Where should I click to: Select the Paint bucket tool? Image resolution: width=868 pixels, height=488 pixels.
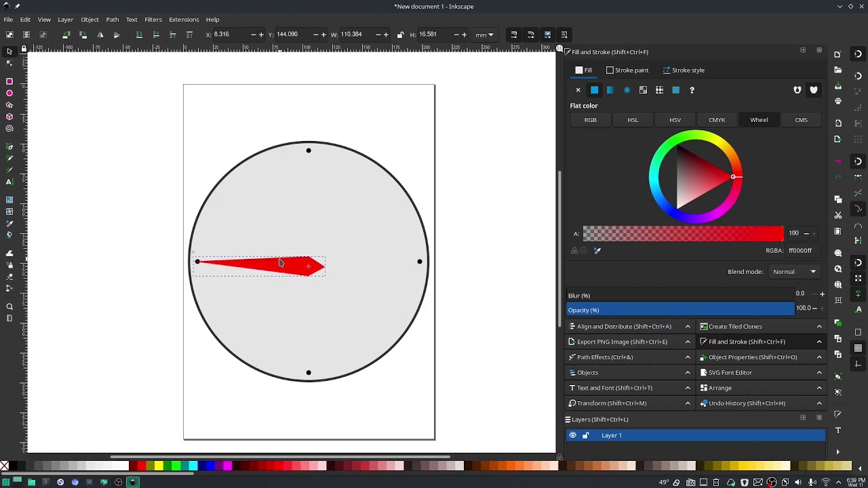(x=9, y=235)
